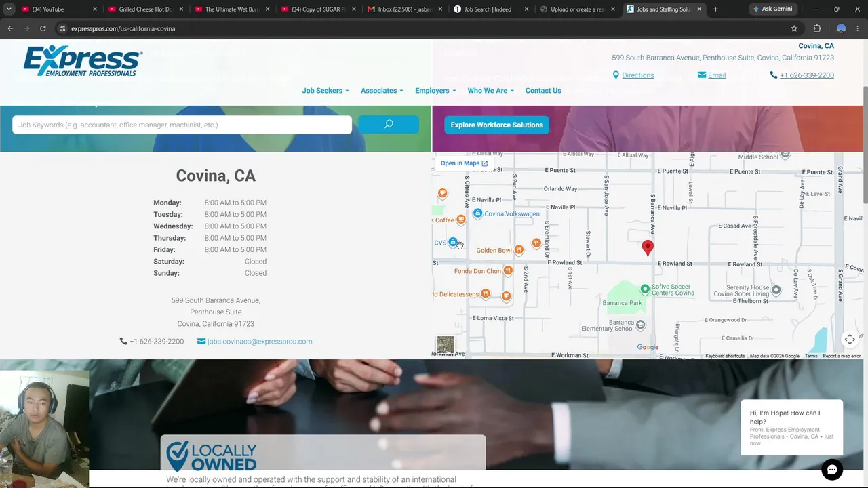Click the Open in Maps link
Screen dimensions: 868x488
pos(464,163)
